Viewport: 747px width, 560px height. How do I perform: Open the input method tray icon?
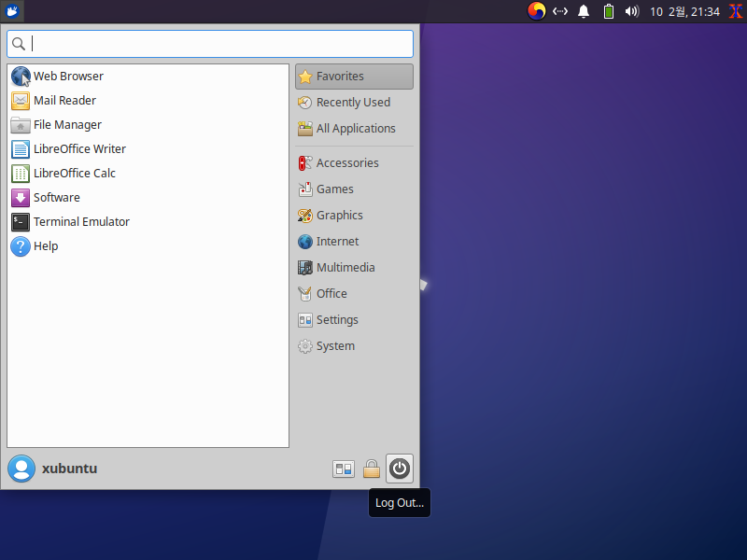(536, 11)
